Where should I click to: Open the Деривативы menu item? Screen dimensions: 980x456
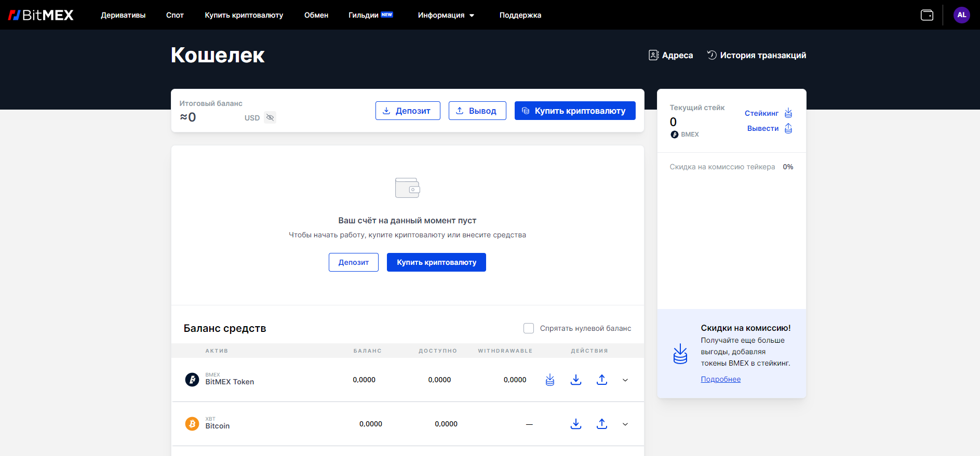click(x=123, y=15)
